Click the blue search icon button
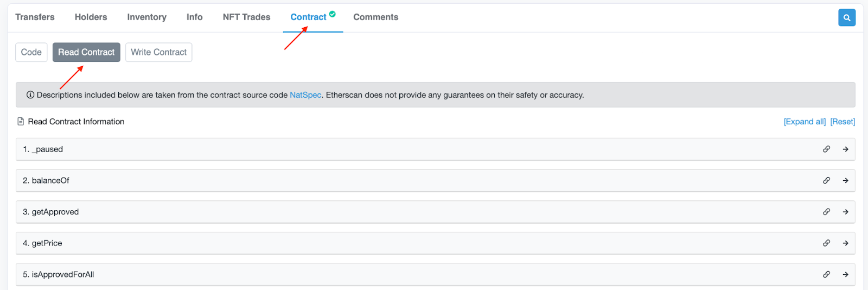This screenshot has width=868, height=290. (x=846, y=17)
